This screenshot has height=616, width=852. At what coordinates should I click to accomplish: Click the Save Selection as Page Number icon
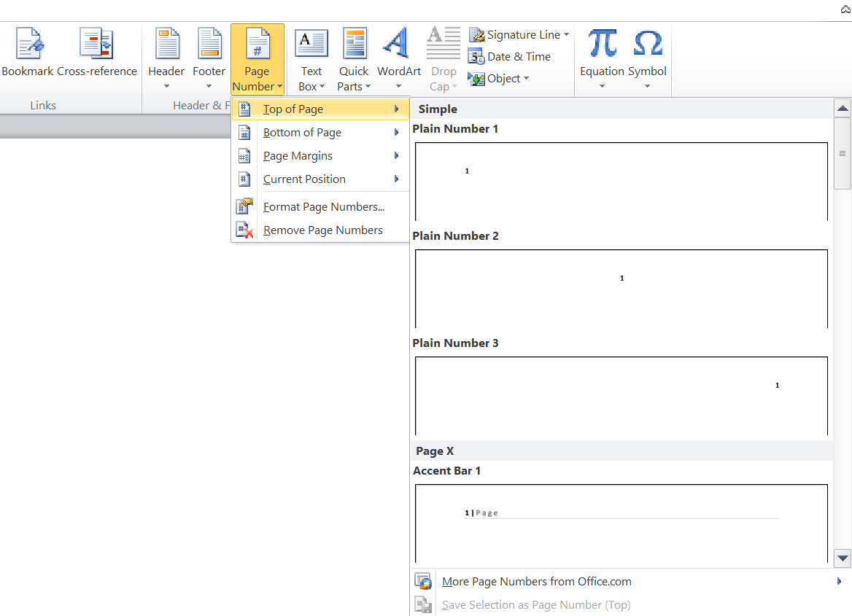click(x=423, y=604)
